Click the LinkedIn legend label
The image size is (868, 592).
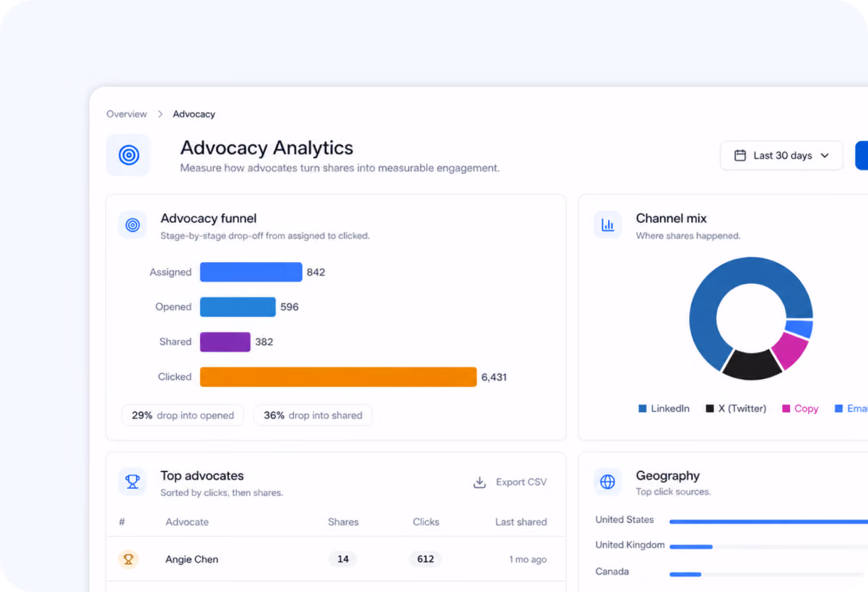pos(670,409)
